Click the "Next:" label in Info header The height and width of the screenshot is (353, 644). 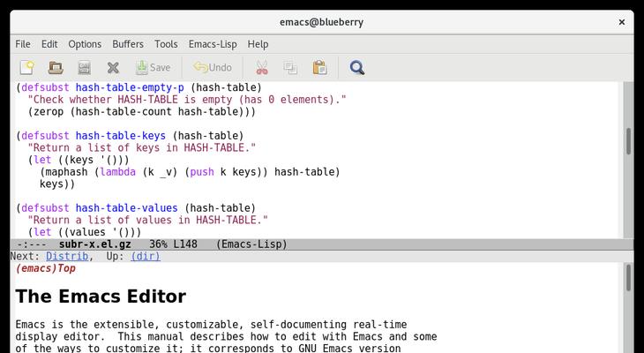point(25,256)
